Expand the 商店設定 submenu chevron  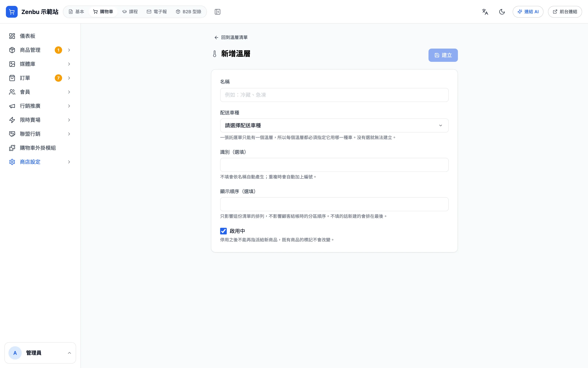[x=69, y=162]
